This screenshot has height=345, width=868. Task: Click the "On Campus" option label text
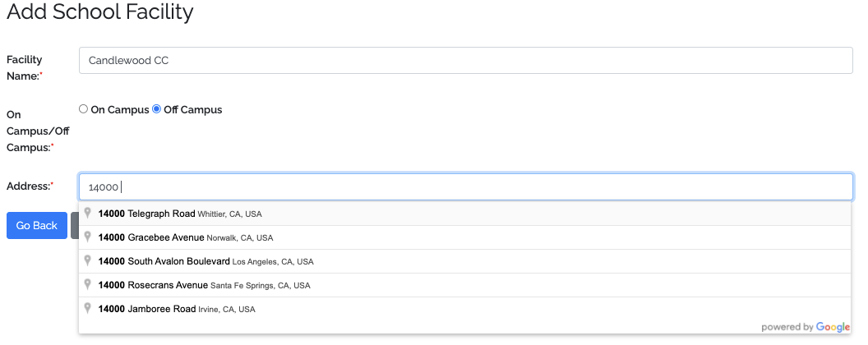[120, 109]
